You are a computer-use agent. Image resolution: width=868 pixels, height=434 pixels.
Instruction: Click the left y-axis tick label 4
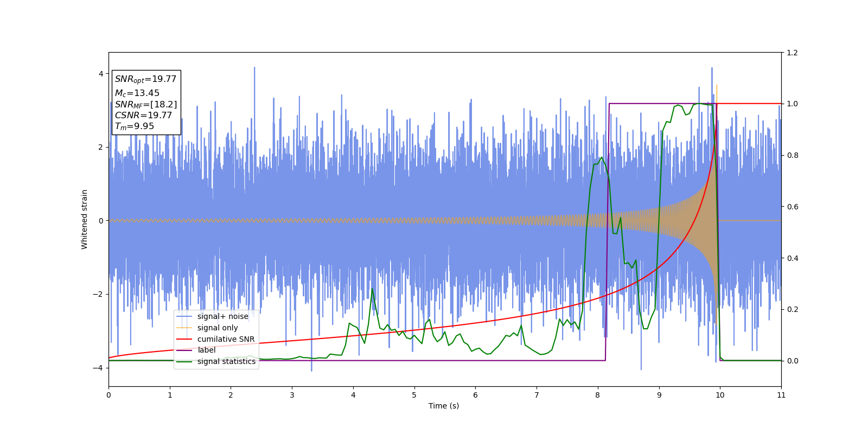coord(101,74)
